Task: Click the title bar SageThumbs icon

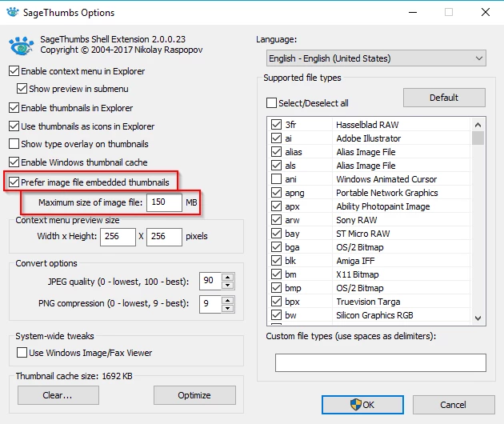Action: pyautogui.click(x=13, y=12)
